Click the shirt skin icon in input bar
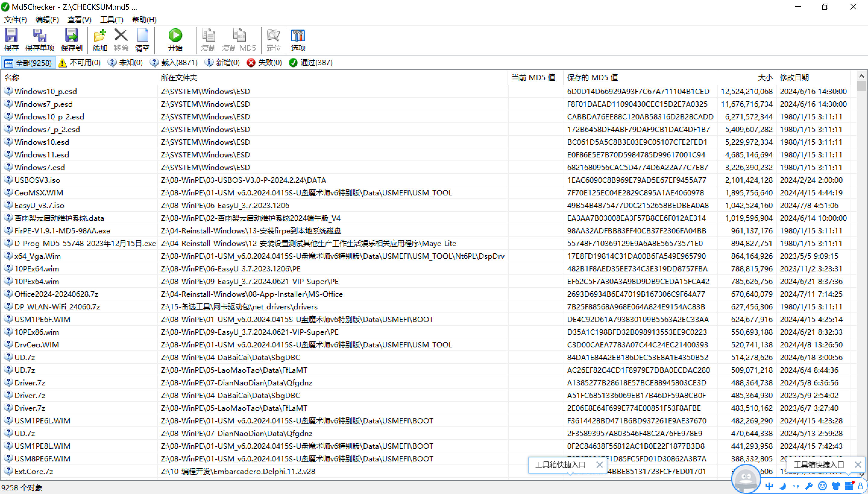The height and width of the screenshot is (494, 868). pos(835,486)
